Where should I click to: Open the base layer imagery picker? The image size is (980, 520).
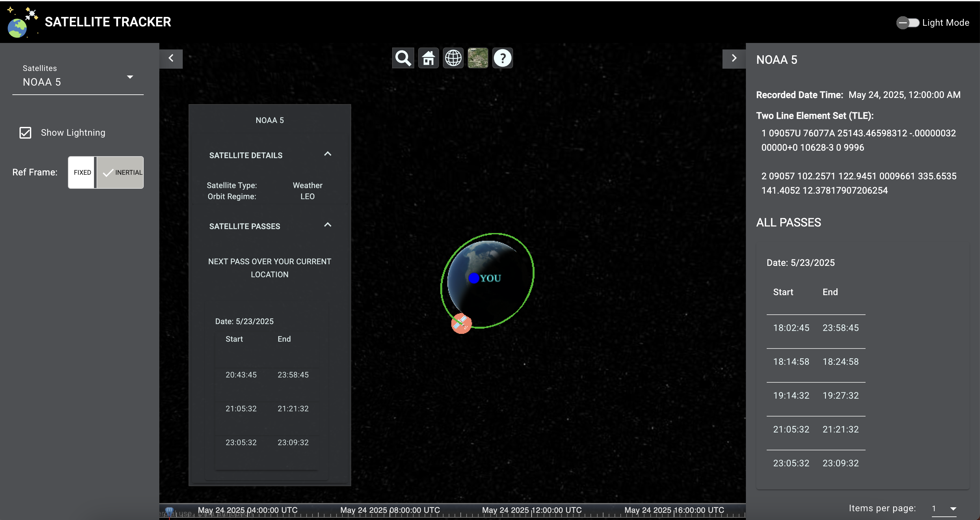tap(477, 58)
